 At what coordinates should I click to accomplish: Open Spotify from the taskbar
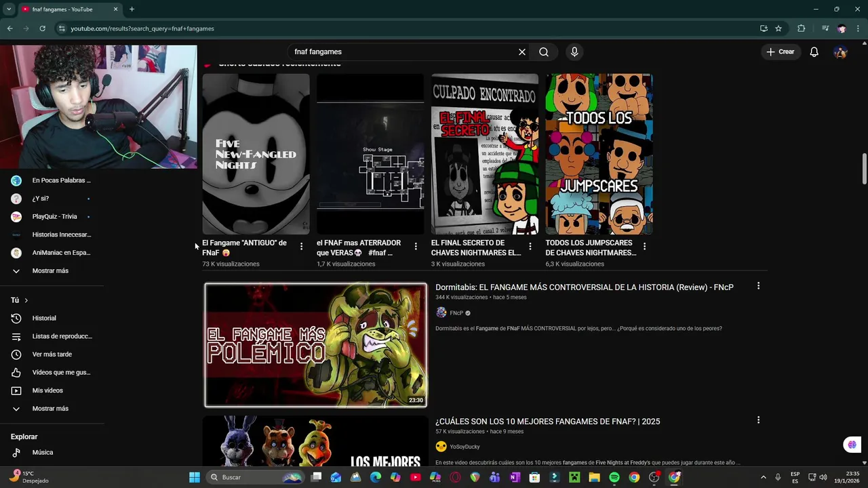pyautogui.click(x=614, y=477)
